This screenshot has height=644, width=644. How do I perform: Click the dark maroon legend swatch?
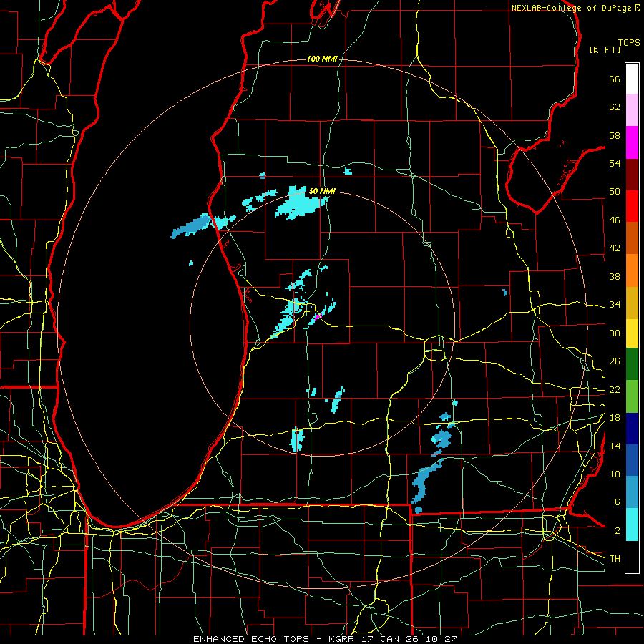pyautogui.click(x=632, y=174)
